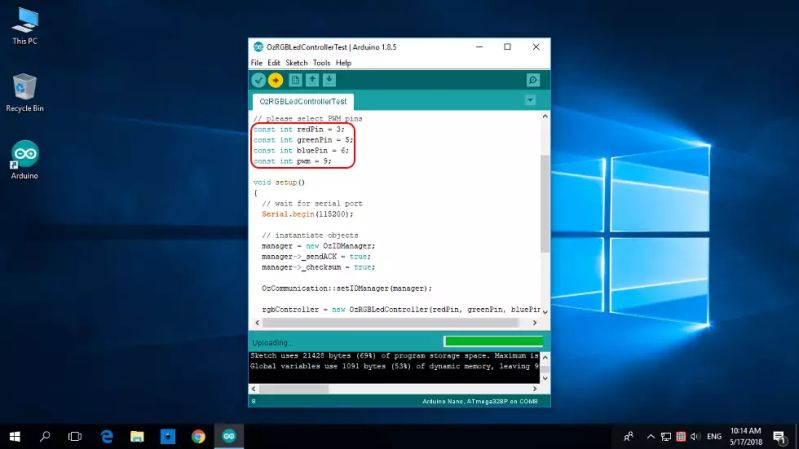
Task: Click the '// instantiate objects' comment
Action: 310,235
